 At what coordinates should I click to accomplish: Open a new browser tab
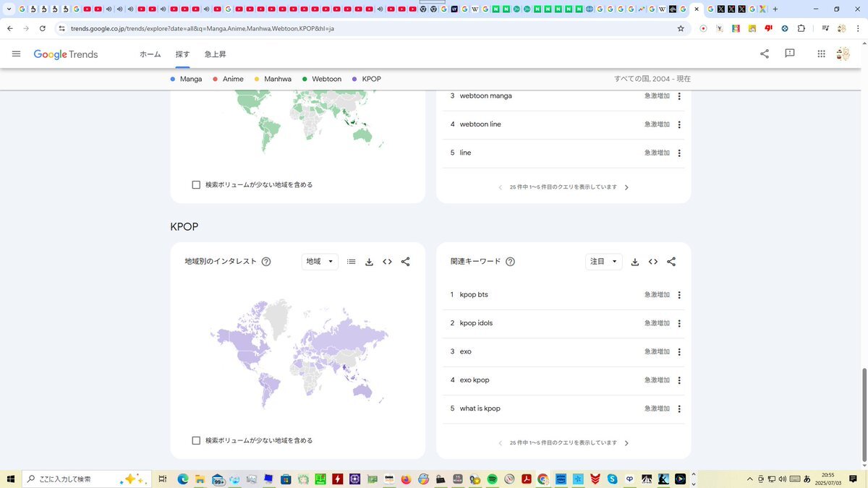[775, 9]
